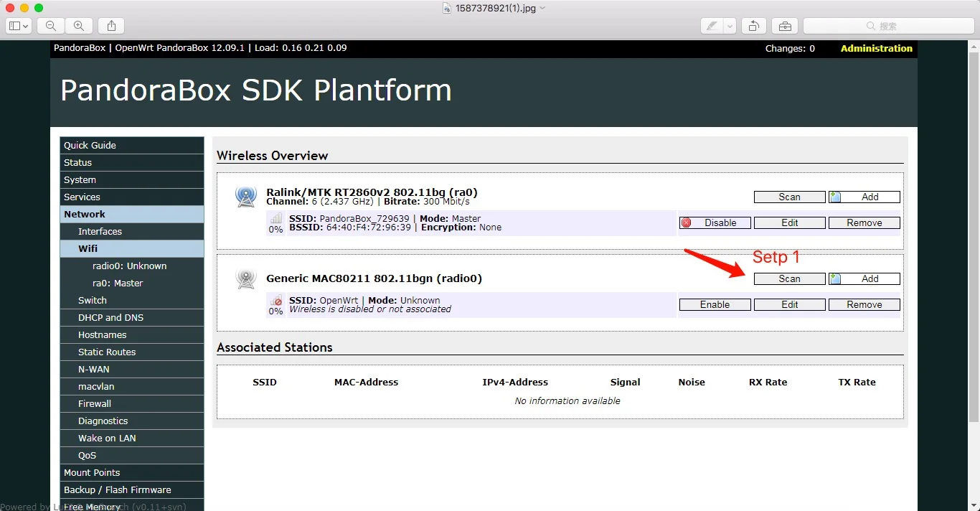
Task: Open the markup pen dropdown arrow
Action: click(730, 26)
